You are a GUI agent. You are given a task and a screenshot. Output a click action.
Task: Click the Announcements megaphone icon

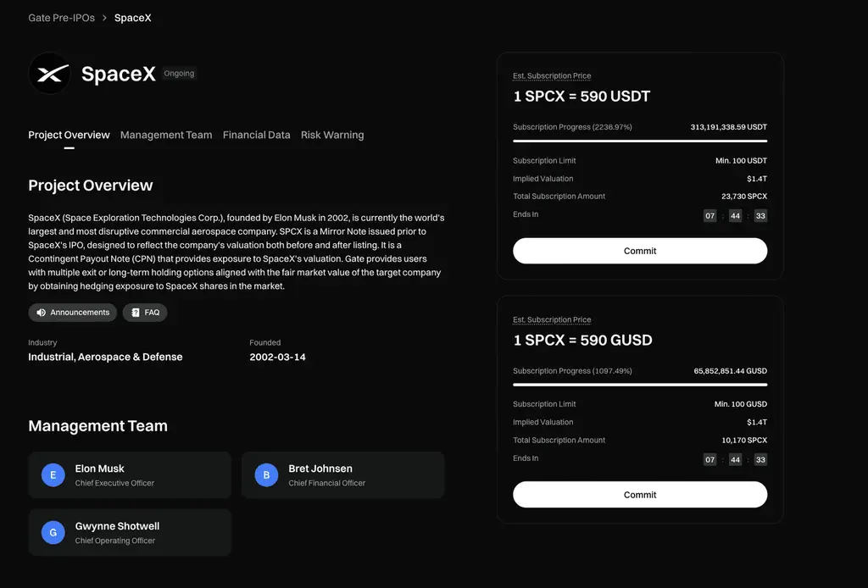41,313
